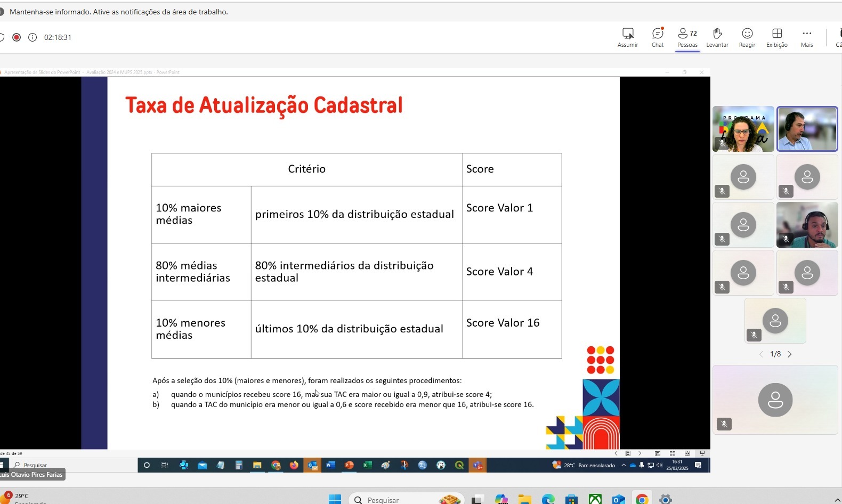Open the Reagir reactions menu
Image resolution: width=842 pixels, height=504 pixels.
click(747, 37)
